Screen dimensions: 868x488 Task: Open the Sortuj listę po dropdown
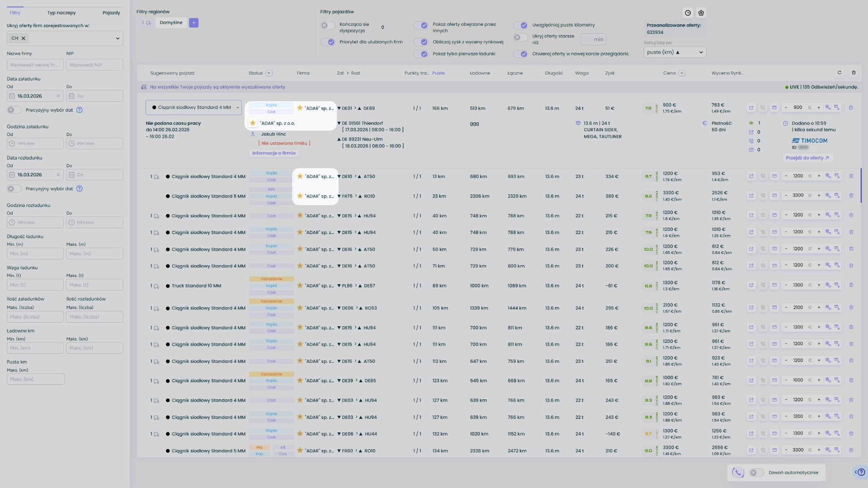pos(675,52)
